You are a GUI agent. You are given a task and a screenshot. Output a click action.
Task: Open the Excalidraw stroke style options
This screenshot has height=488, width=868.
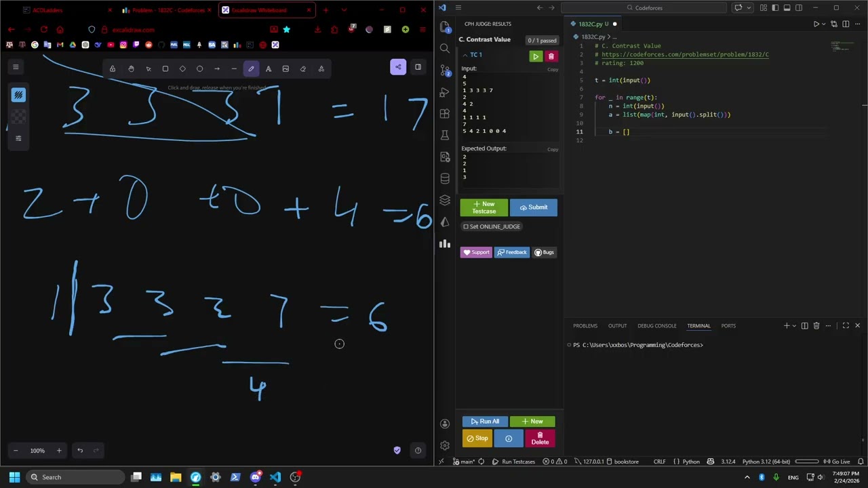coord(18,138)
